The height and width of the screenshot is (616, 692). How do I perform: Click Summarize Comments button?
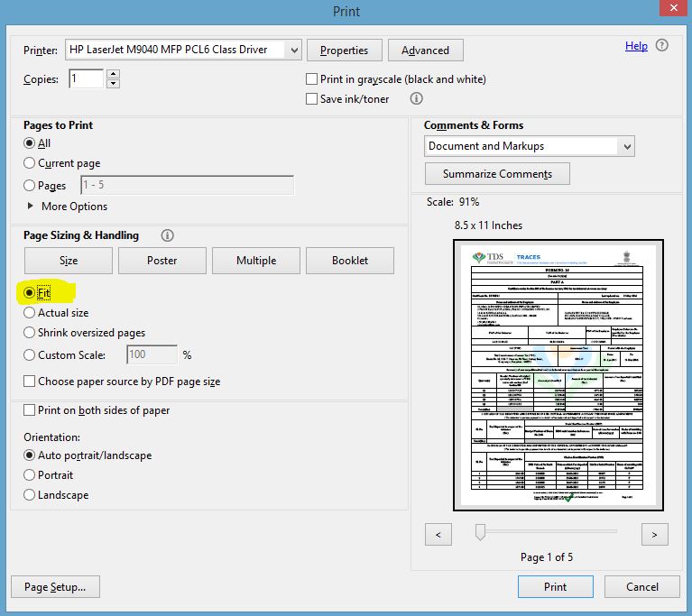(497, 173)
